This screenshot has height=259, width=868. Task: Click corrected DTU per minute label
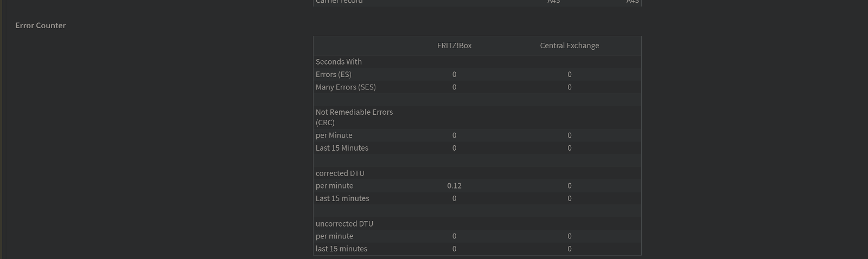pyautogui.click(x=334, y=186)
